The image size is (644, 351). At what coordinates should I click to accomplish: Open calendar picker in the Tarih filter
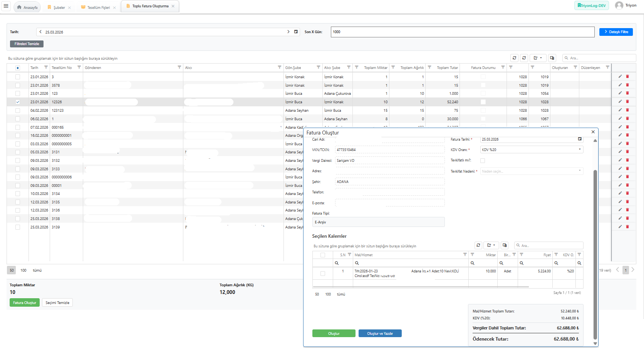(x=296, y=32)
